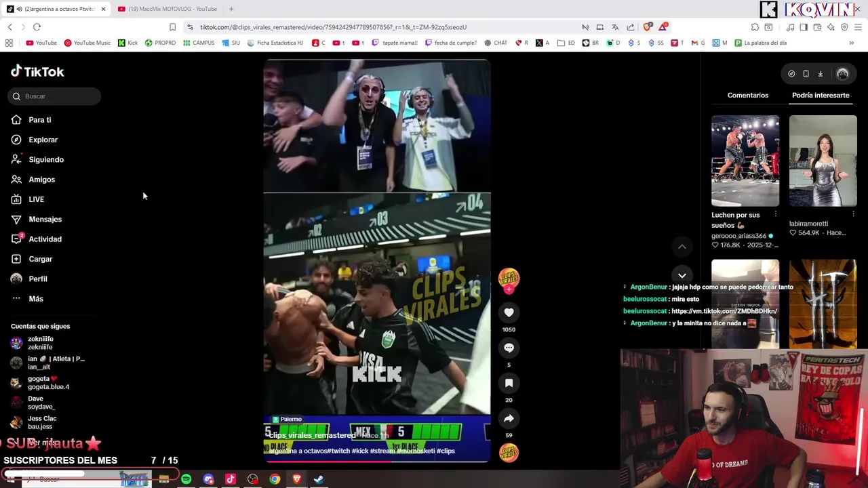The height and width of the screenshot is (488, 868).
Task: Click the video progress bar
Action: click(377, 462)
